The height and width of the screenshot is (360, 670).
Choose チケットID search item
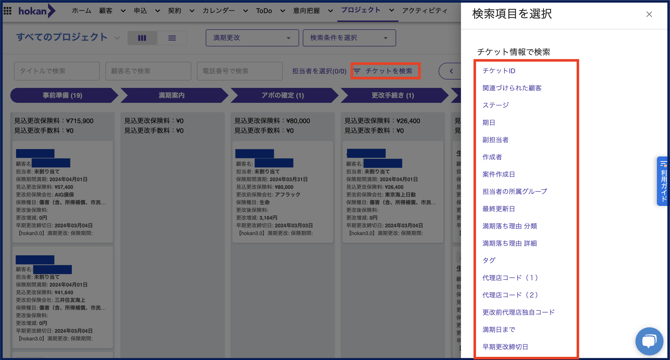pos(499,71)
